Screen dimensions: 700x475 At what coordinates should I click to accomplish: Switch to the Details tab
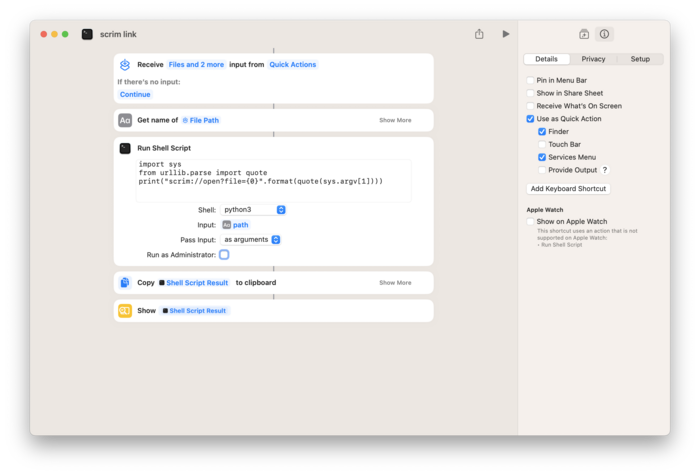546,59
